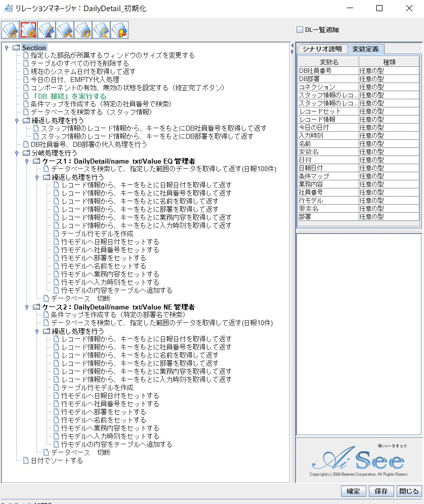Click the 種類 column header
Viewport: 424px width, 504px height.
[389, 62]
